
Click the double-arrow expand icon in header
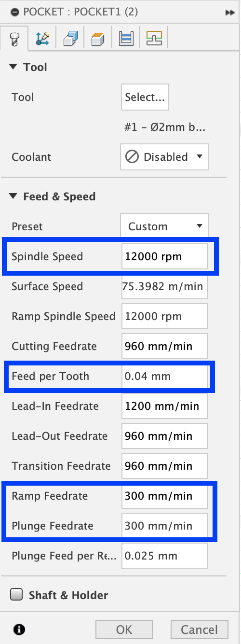point(230,12)
